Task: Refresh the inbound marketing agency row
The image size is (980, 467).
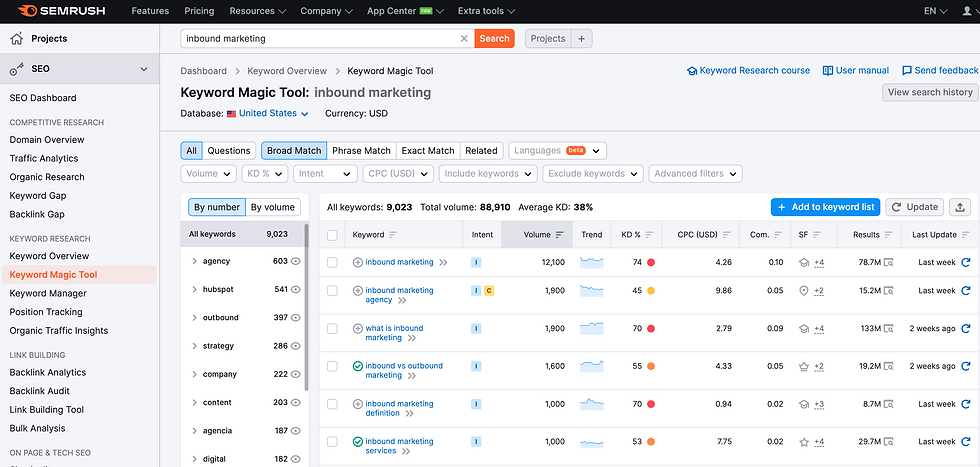Action: [x=966, y=291]
